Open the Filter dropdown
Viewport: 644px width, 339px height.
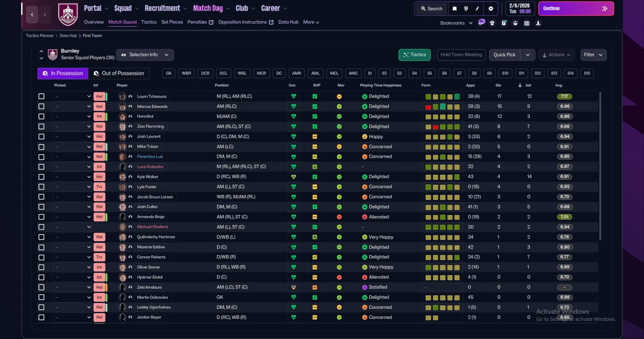pyautogui.click(x=594, y=55)
